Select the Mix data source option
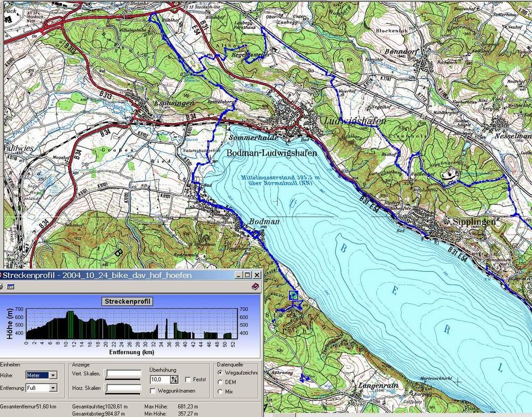Image resolution: width=532 pixels, height=417 pixels. (221, 391)
